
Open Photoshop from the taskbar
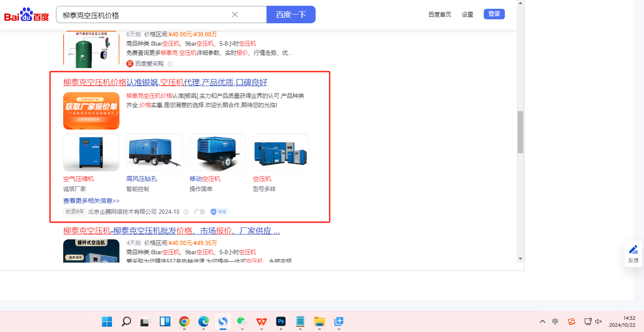tap(281, 321)
